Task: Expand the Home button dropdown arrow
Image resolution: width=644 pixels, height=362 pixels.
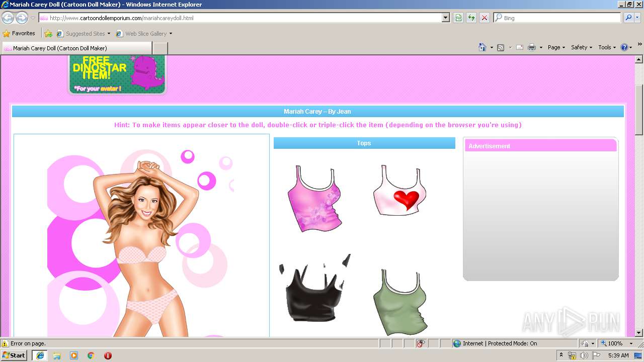Action: (x=492, y=47)
